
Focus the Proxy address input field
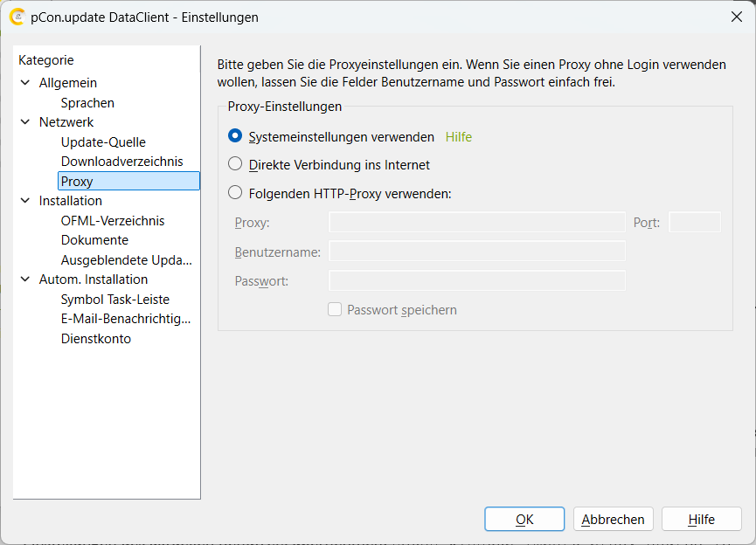click(x=477, y=222)
